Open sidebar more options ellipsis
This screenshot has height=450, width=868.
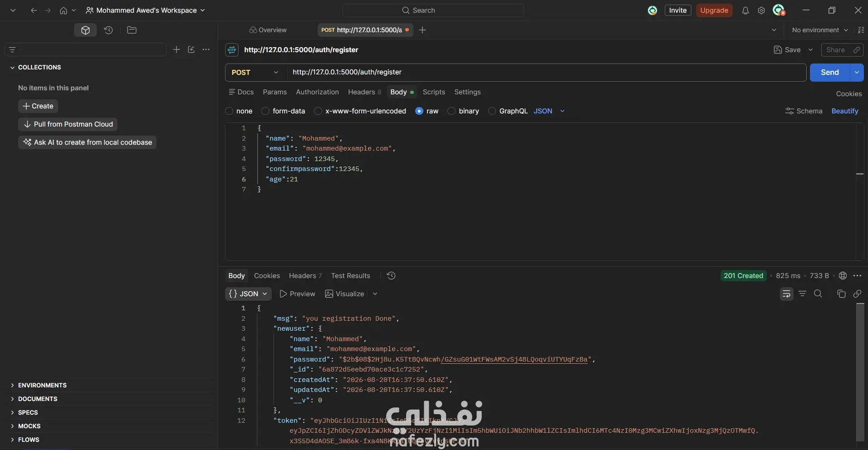[x=206, y=49]
